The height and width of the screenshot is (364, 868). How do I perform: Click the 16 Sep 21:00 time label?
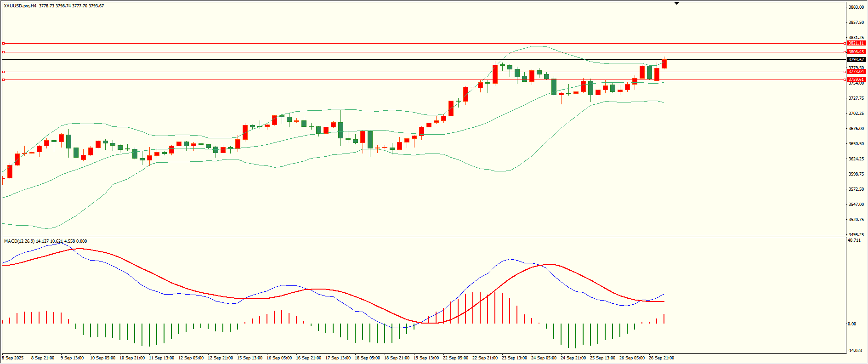click(x=309, y=358)
